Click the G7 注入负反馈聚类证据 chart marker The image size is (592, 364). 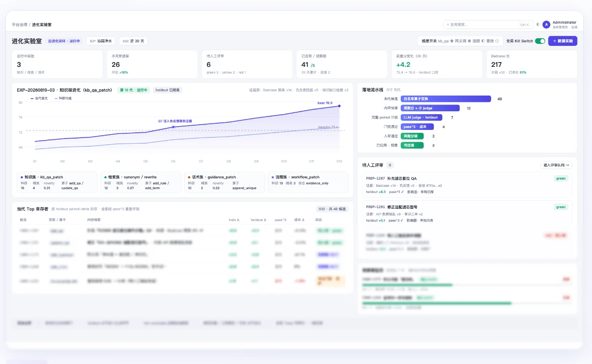(x=174, y=127)
